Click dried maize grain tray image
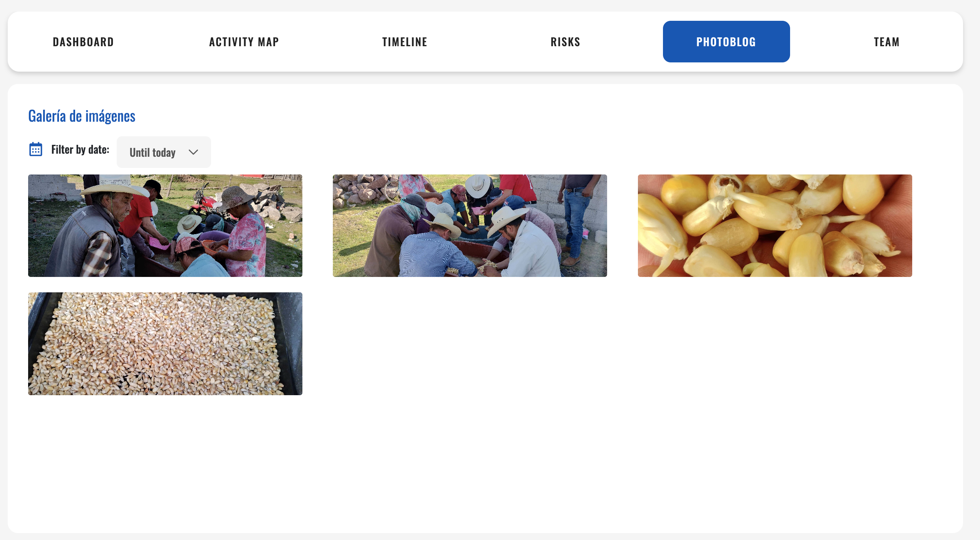Viewport: 980px width, 540px height. tap(165, 344)
